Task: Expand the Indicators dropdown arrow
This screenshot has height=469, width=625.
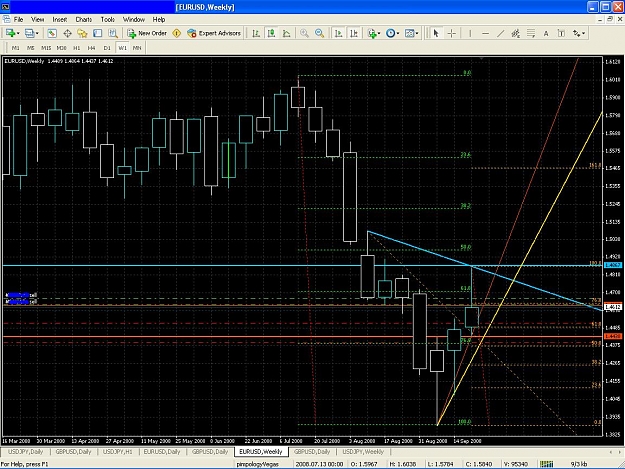Action: [379, 33]
